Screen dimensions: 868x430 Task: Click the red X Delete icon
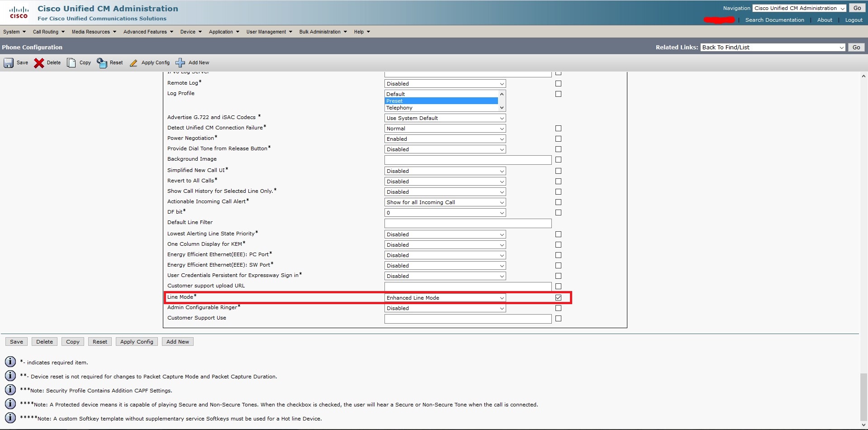pos(39,63)
